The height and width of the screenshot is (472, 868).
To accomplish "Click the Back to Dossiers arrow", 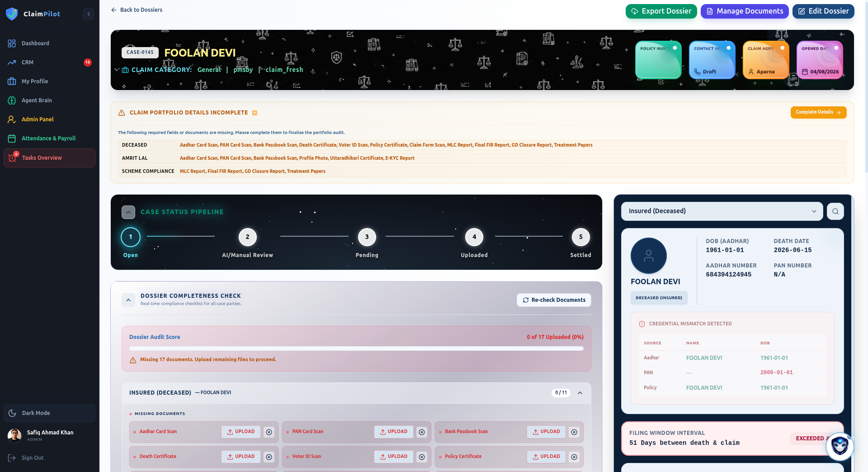I will click(x=114, y=10).
